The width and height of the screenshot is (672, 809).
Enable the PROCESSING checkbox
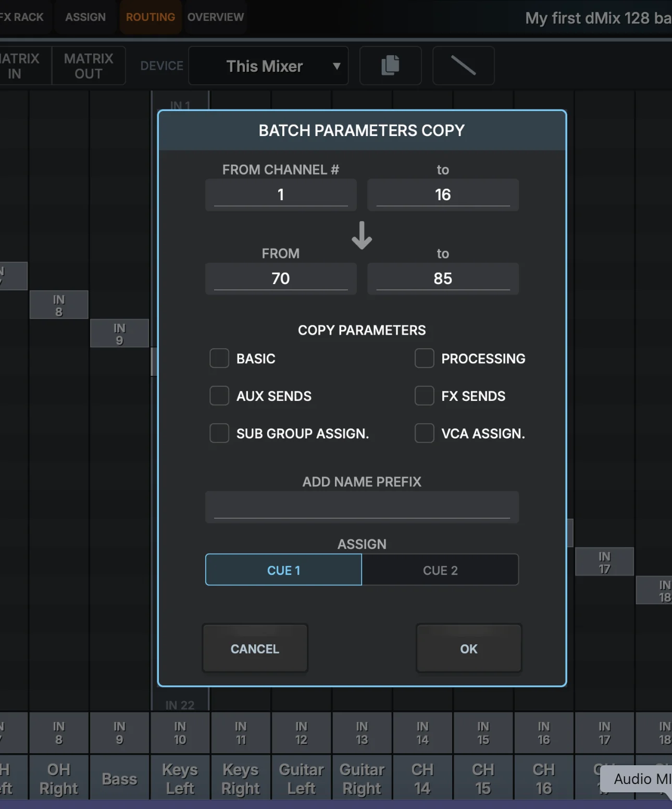tap(424, 359)
